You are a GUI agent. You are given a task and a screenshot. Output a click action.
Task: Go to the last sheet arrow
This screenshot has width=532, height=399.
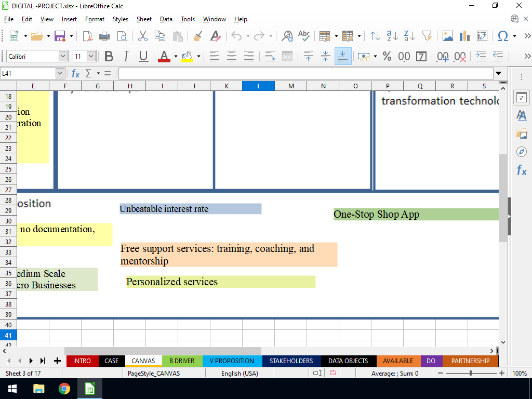(43, 361)
